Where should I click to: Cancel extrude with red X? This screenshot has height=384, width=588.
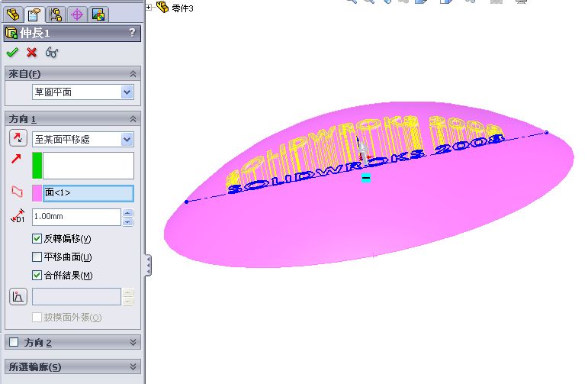click(32, 53)
